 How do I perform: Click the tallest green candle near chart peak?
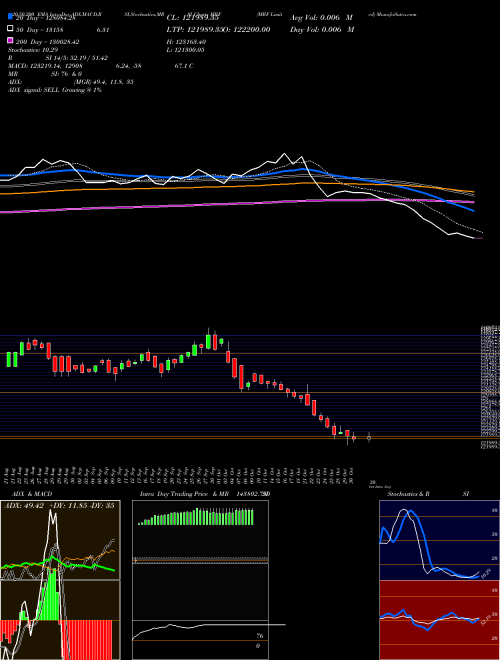pos(208,339)
